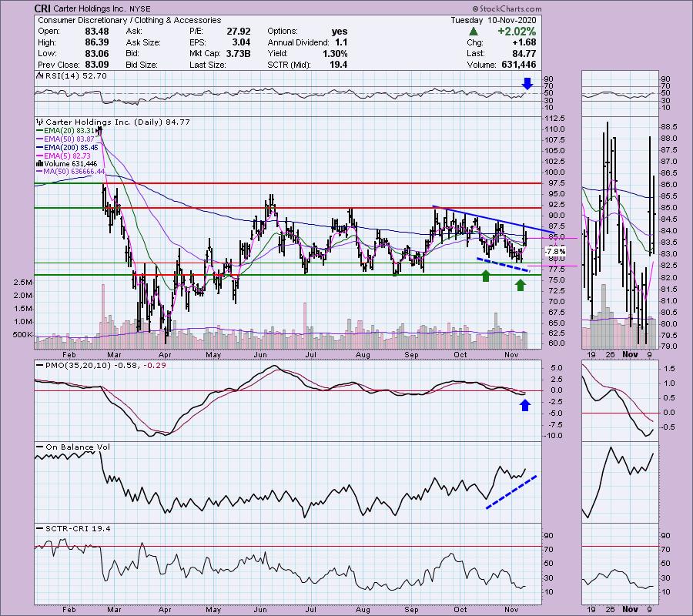Click the SCTR-CRI 19.4 panel label
The width and height of the screenshot is (693, 616).
pyautogui.click(x=78, y=528)
